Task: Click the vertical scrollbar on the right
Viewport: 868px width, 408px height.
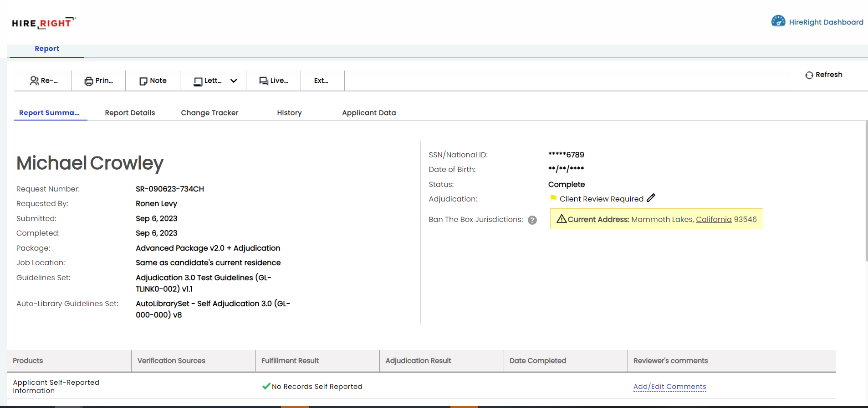Action: click(866, 191)
